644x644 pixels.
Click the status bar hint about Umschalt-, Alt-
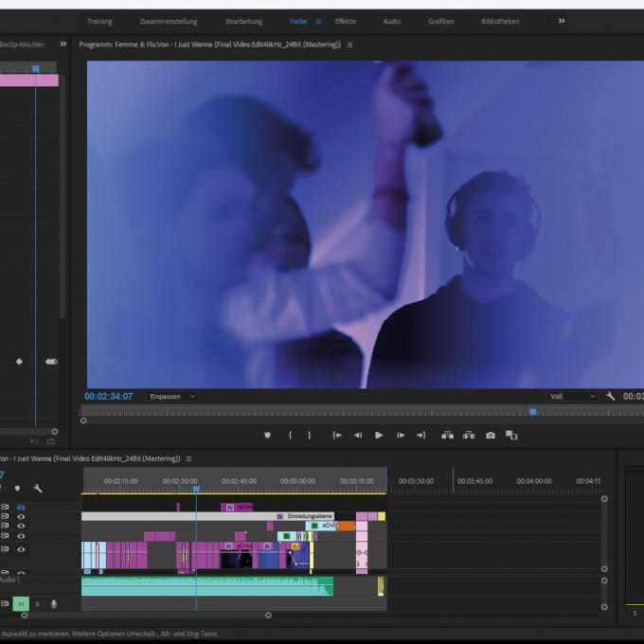coord(110,634)
